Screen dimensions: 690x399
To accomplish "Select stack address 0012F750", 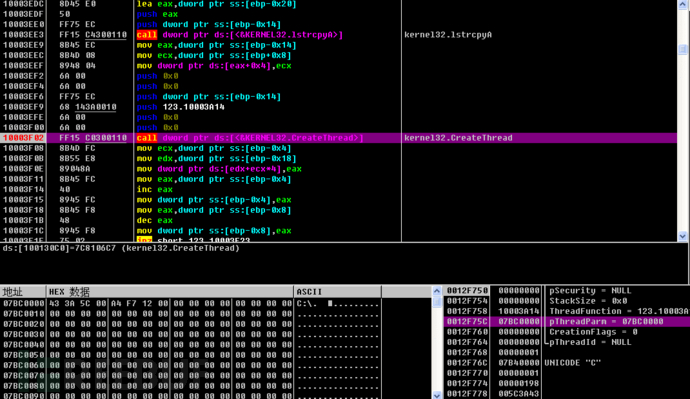I will [x=467, y=290].
